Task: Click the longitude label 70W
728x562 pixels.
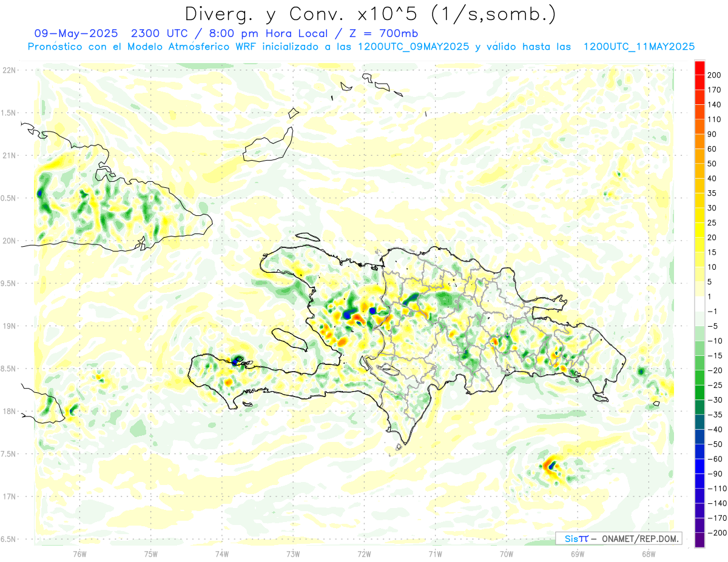Action: tap(506, 553)
